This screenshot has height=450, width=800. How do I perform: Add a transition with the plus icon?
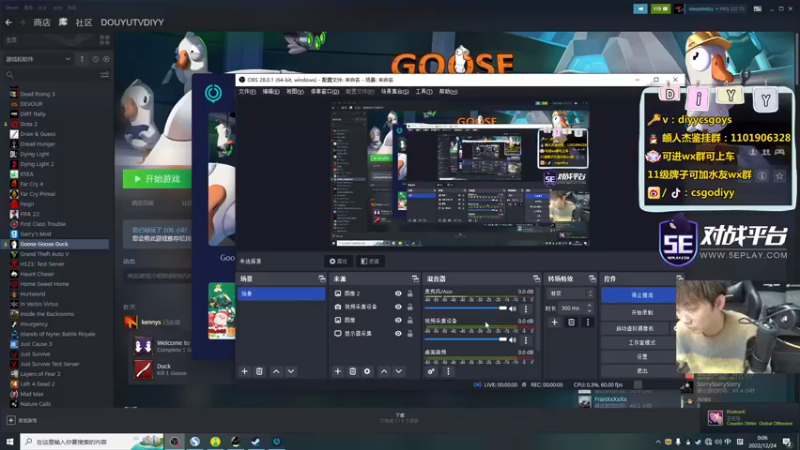[x=555, y=322]
